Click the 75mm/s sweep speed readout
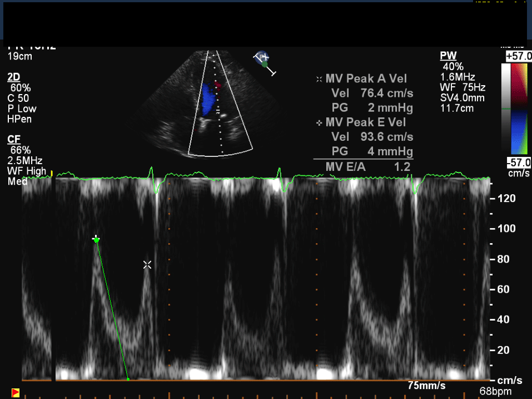Screen dimensions: 532x399 tap(425, 386)
